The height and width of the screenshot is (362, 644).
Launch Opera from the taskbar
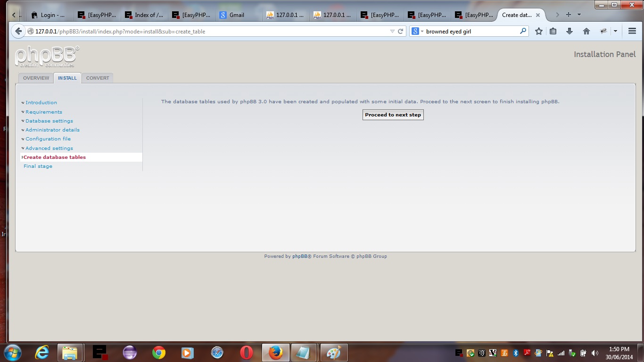(x=247, y=353)
